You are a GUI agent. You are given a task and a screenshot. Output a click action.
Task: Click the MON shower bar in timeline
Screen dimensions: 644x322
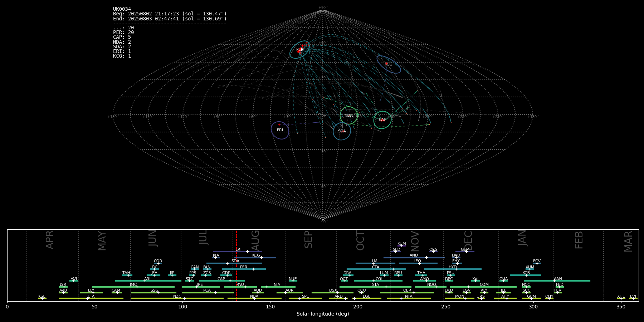point(459,298)
